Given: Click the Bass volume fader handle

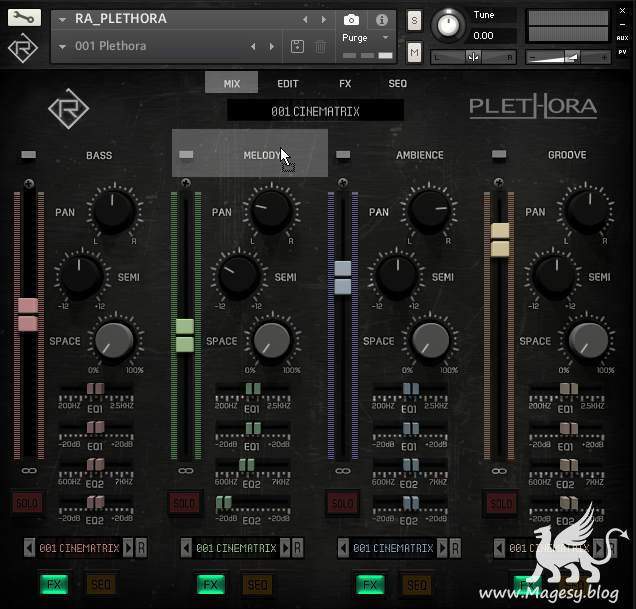Looking at the screenshot, I should pyautogui.click(x=28, y=315).
